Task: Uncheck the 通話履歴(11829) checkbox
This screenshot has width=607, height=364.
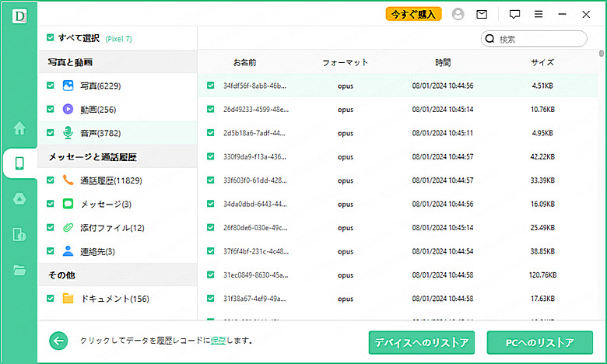Action: tap(50, 180)
